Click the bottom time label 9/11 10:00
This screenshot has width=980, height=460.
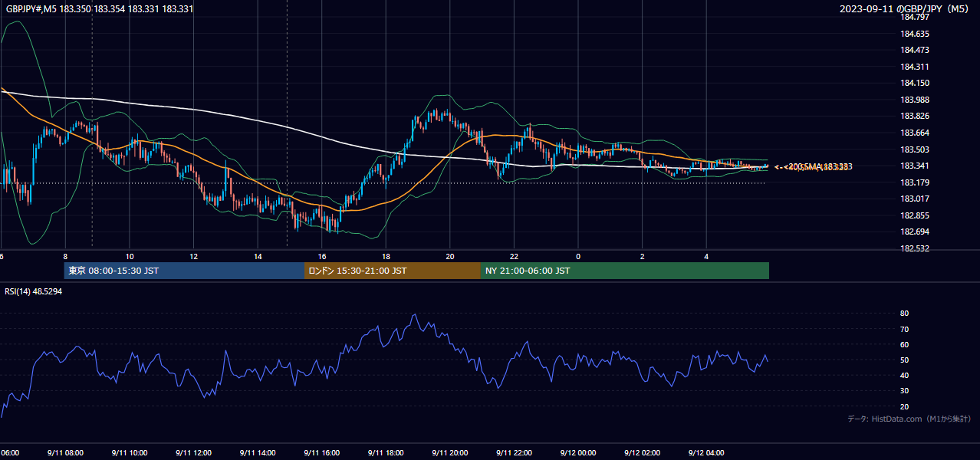(x=130, y=453)
